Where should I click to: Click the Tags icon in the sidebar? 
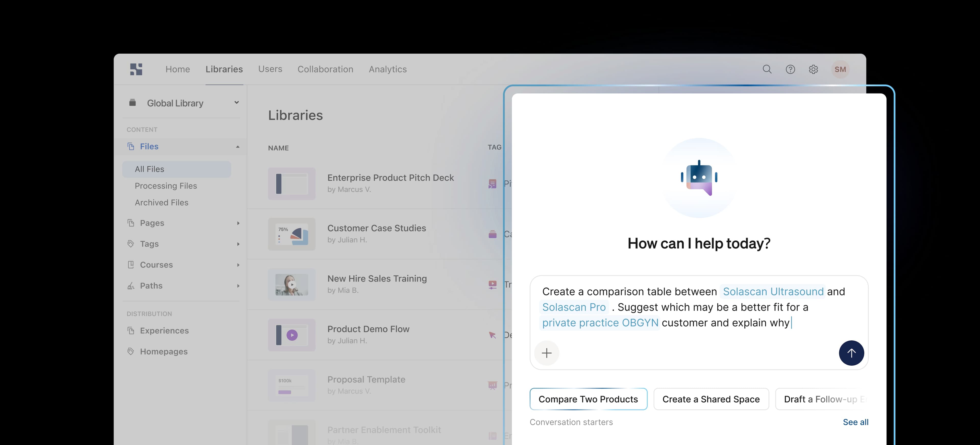[x=131, y=243]
